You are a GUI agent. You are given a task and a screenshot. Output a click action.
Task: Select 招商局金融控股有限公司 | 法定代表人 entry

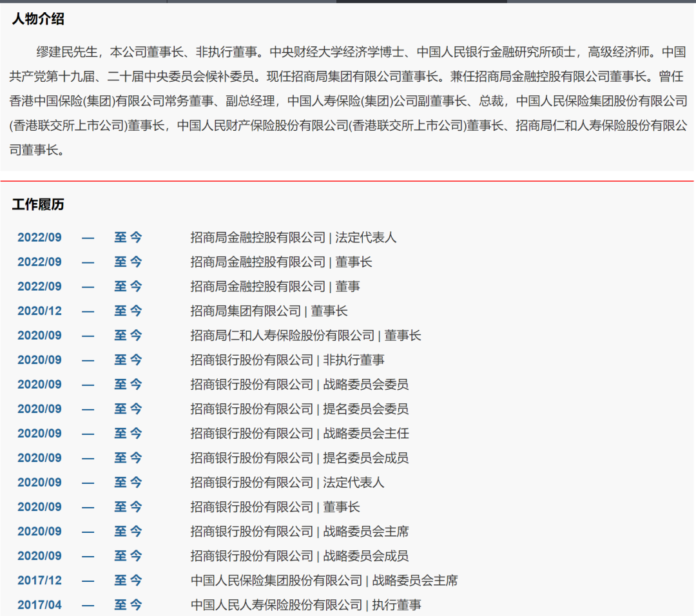(293, 237)
